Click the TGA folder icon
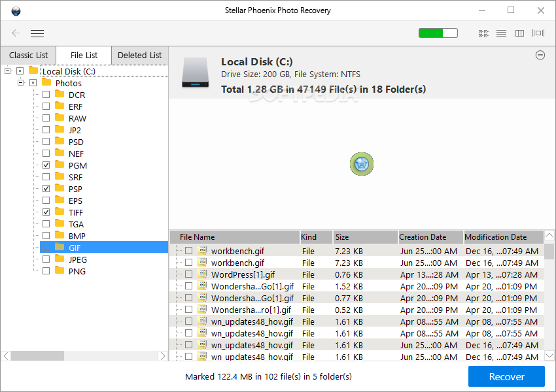This screenshot has width=556, height=392. (x=60, y=223)
